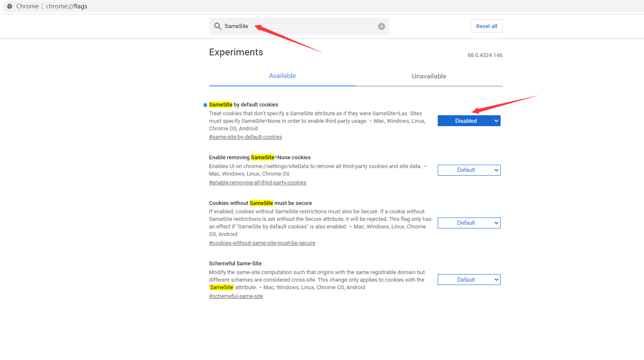Click the Cookies without SameSite must be secure title
The image size is (644, 360).
(260, 203)
